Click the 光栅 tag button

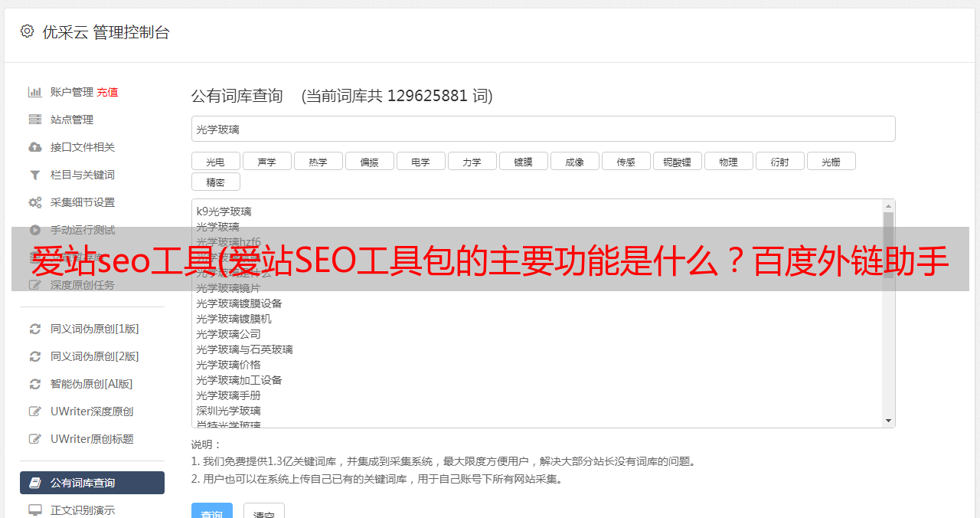click(831, 161)
